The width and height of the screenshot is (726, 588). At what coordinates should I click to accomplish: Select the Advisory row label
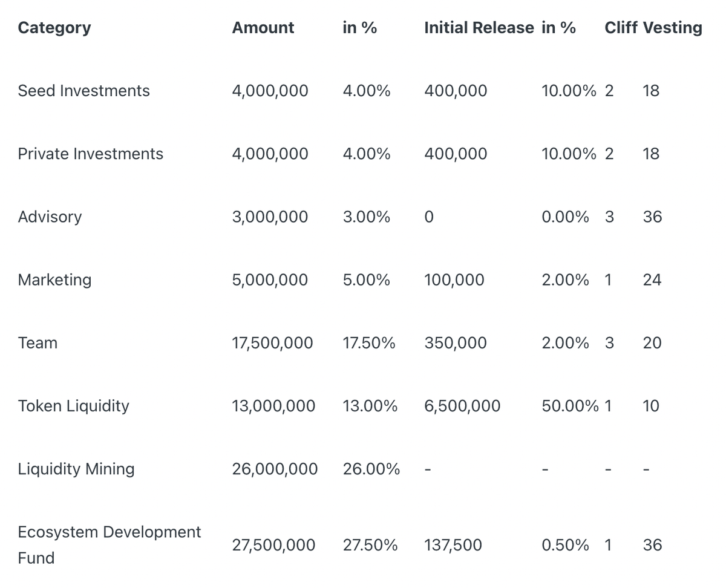(50, 217)
